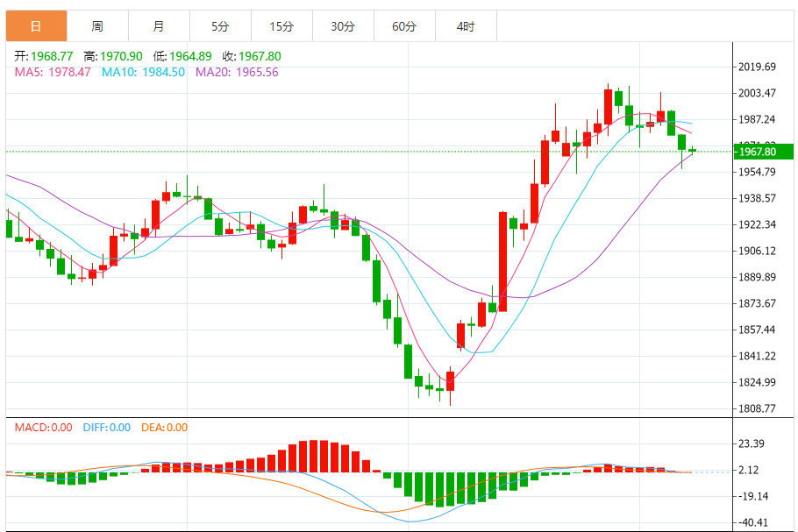Open the 60分 timeframe tab
This screenshot has width=798, height=532.
coord(404,26)
